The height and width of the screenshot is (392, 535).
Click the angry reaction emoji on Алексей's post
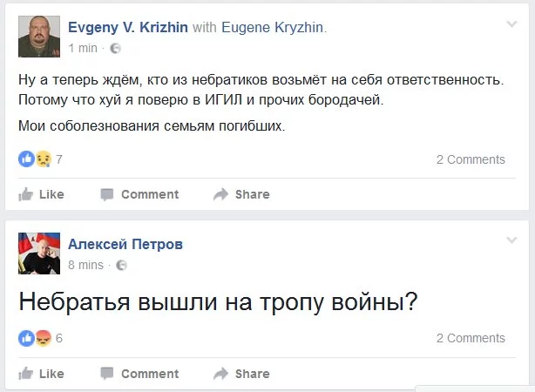point(42,338)
